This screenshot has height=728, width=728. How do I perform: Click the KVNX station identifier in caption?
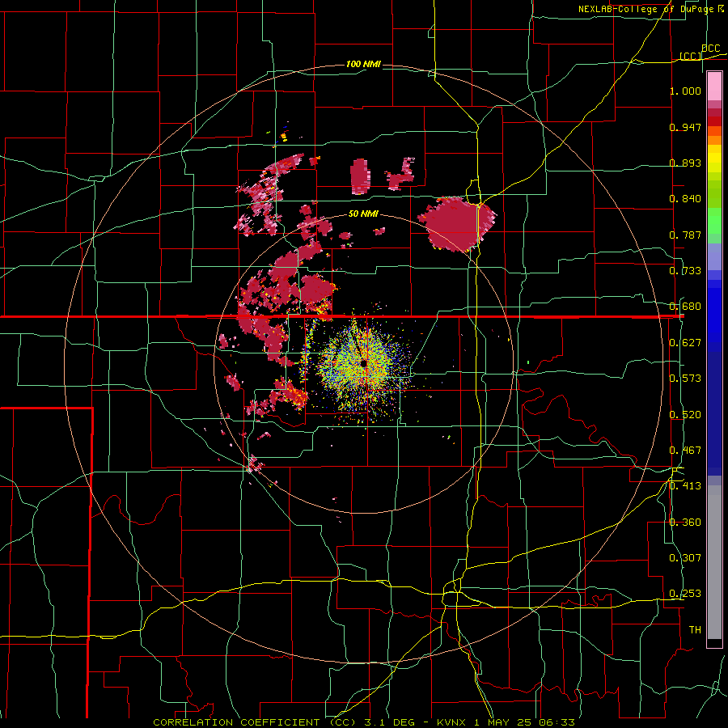pyautogui.click(x=453, y=722)
